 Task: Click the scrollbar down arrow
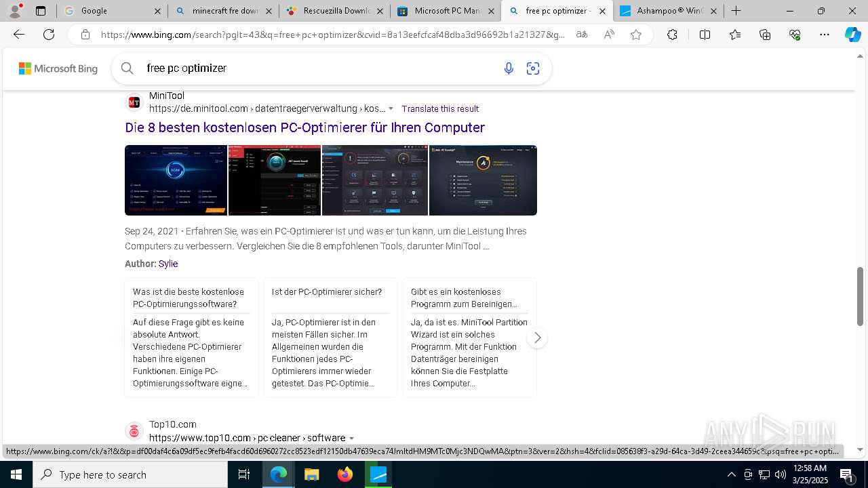click(x=861, y=449)
